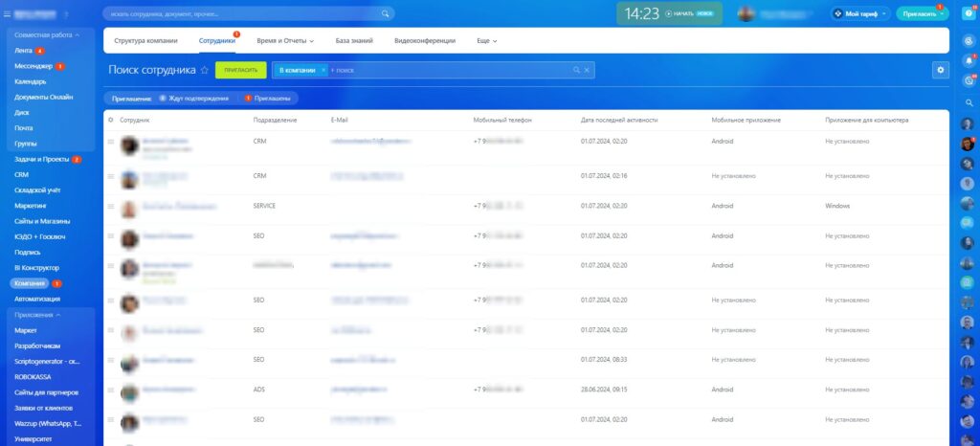Open Лента in the left menu
980x446 pixels.
coord(23,51)
